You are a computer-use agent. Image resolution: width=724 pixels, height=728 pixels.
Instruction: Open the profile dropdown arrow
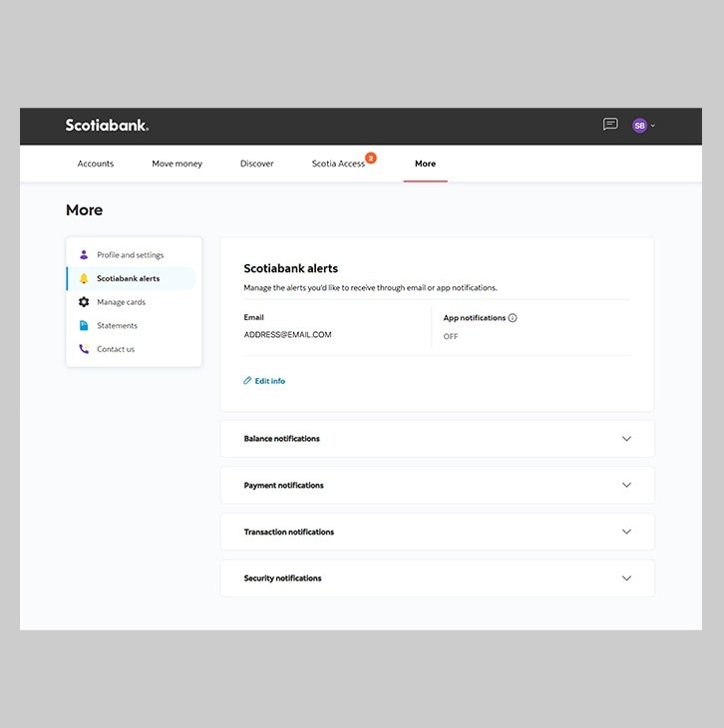click(x=652, y=126)
